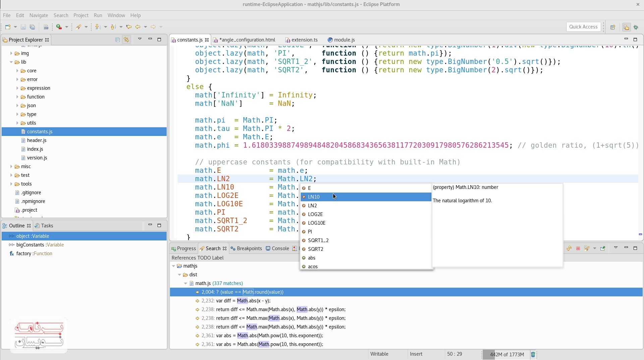644x360 pixels.
Task: Go to the previous annotation icon
Action: click(x=113, y=27)
